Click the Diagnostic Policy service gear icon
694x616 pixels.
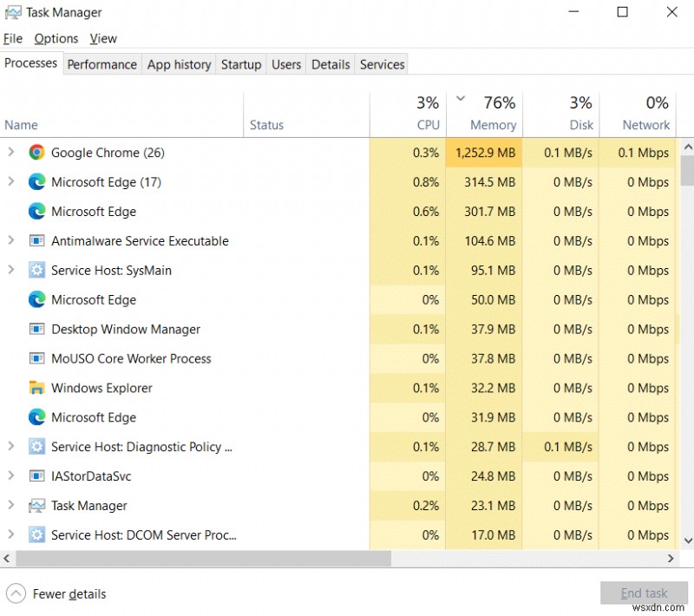pyautogui.click(x=36, y=447)
